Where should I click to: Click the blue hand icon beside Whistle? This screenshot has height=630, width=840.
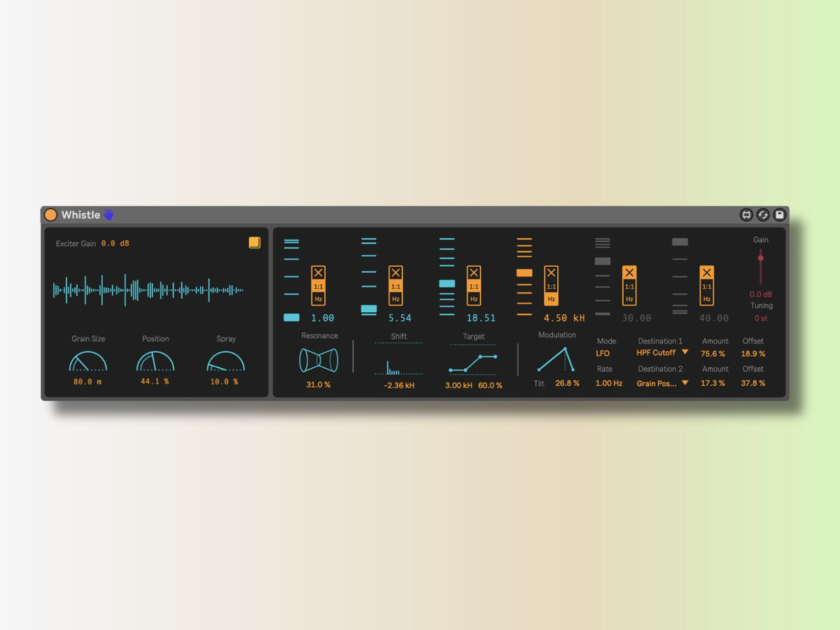pos(108,215)
